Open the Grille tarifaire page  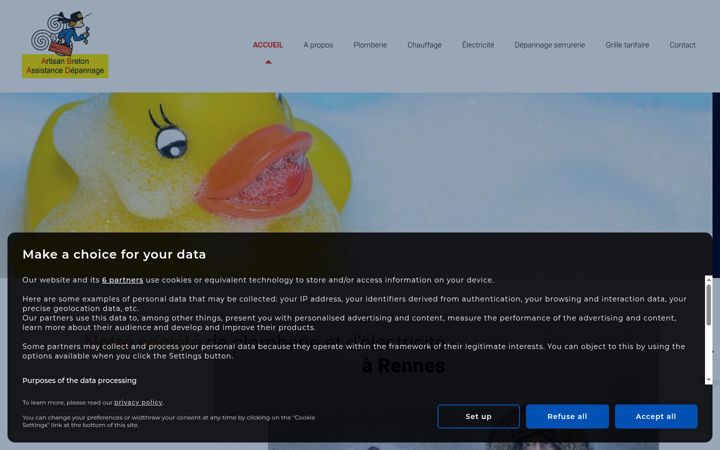point(627,45)
